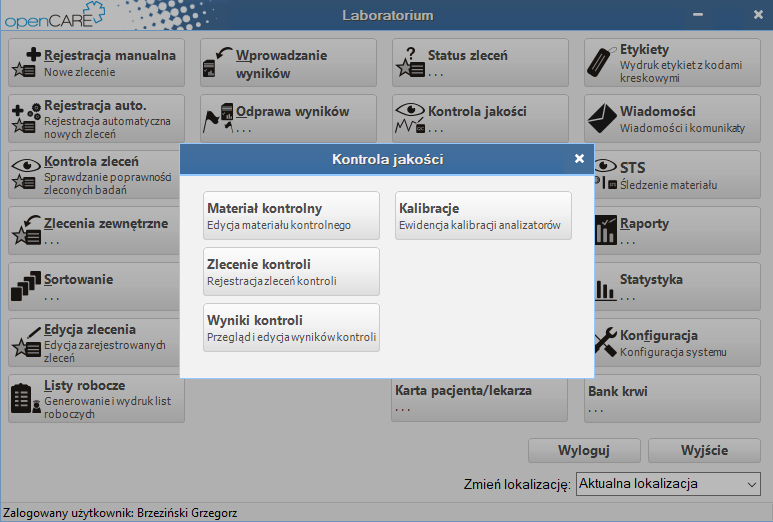Click the openCARE logo
This screenshot has height=522, width=773.
coord(55,15)
